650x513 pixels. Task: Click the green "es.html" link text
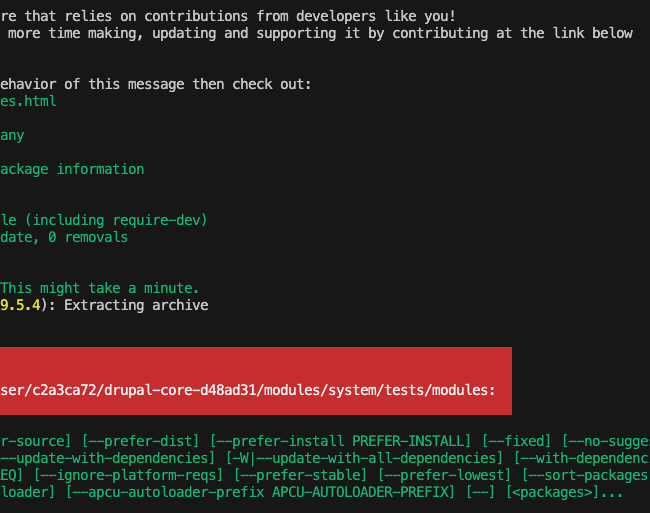pos(28,101)
